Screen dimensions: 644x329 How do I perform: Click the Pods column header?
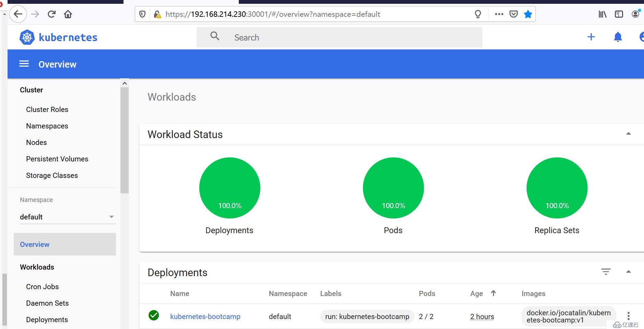(427, 293)
